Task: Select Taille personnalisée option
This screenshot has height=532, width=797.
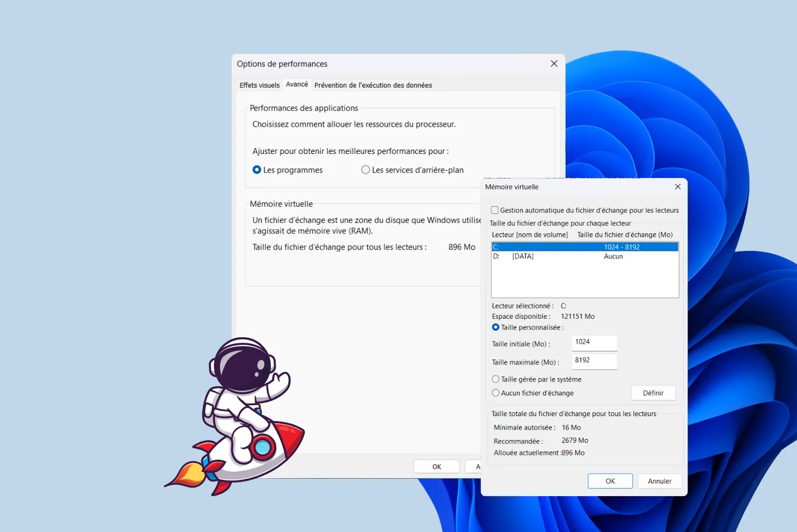Action: pyautogui.click(x=495, y=327)
